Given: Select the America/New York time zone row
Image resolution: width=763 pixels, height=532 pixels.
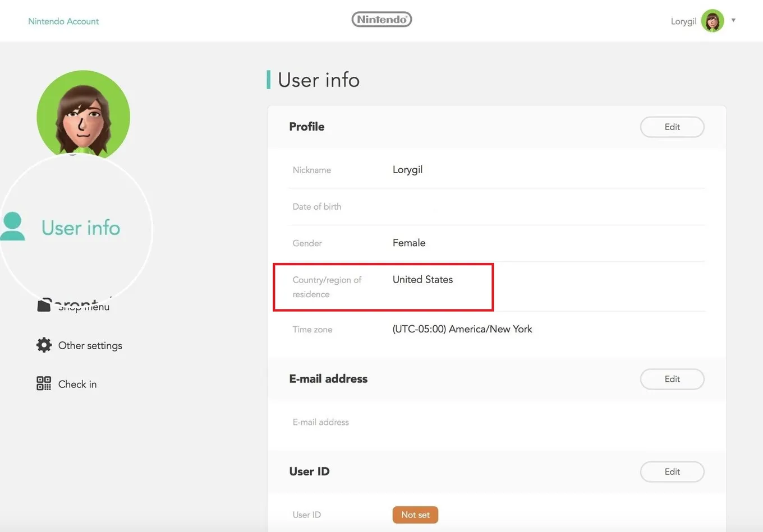Looking at the screenshot, I should point(497,329).
